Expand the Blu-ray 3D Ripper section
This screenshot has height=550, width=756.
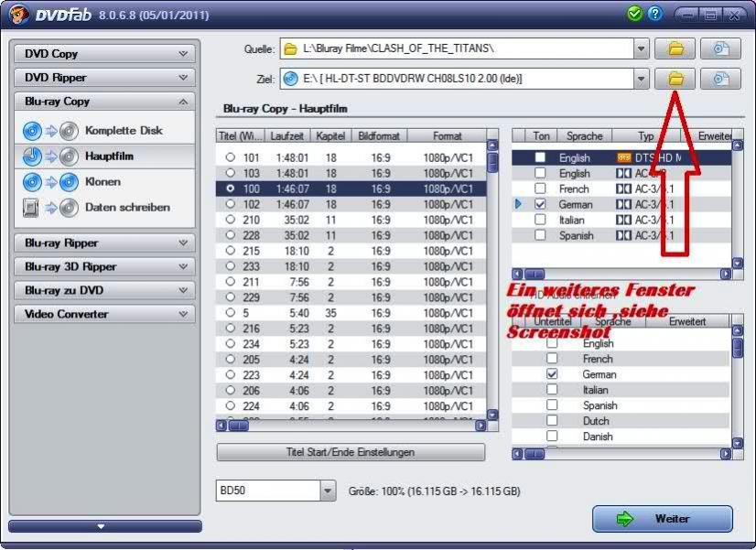pyautogui.click(x=104, y=266)
